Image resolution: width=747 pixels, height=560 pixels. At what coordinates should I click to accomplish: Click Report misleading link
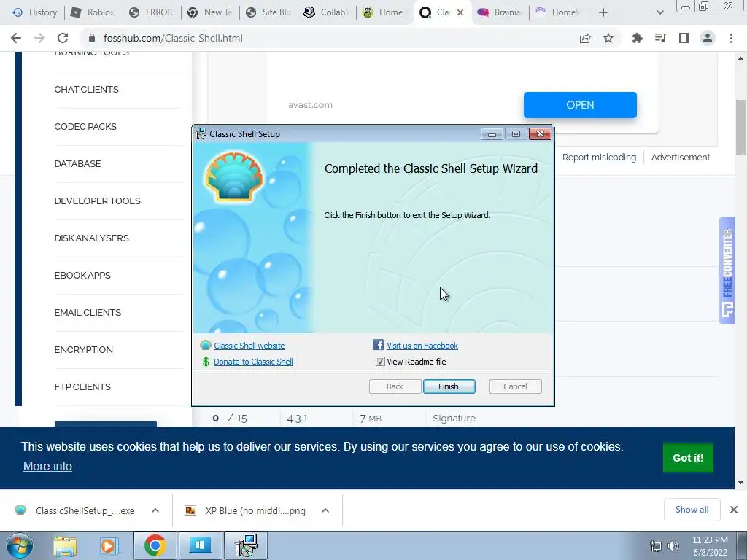[599, 157]
